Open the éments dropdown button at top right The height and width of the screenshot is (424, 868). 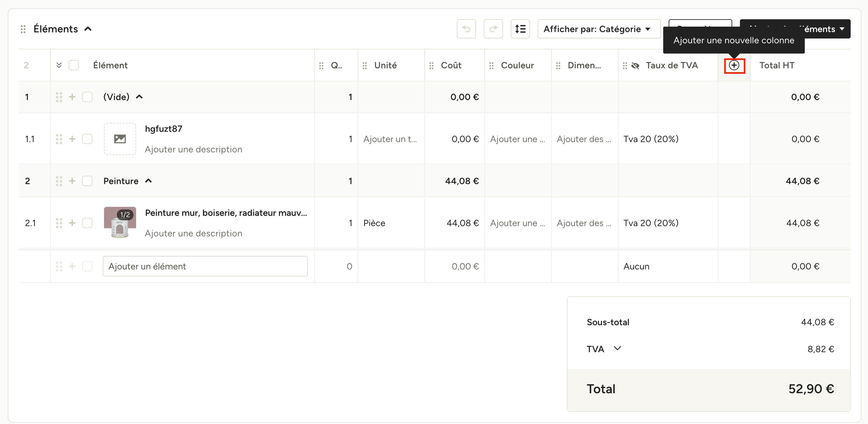tap(828, 29)
